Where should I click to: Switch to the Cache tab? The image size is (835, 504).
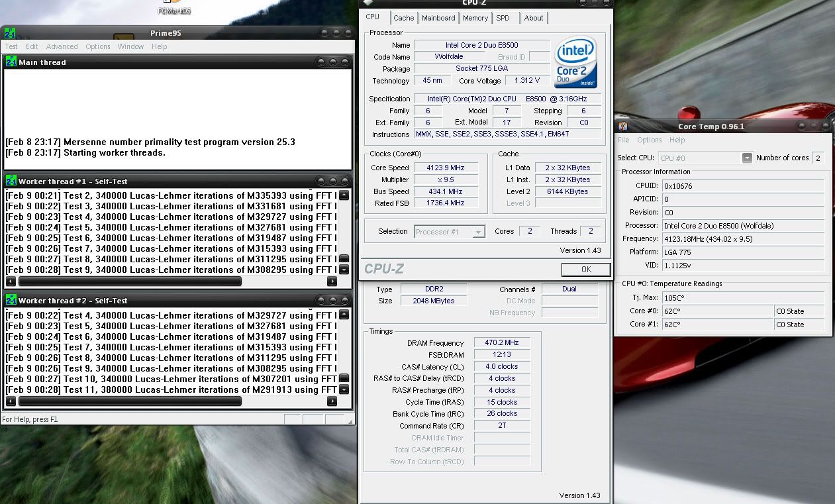404,18
